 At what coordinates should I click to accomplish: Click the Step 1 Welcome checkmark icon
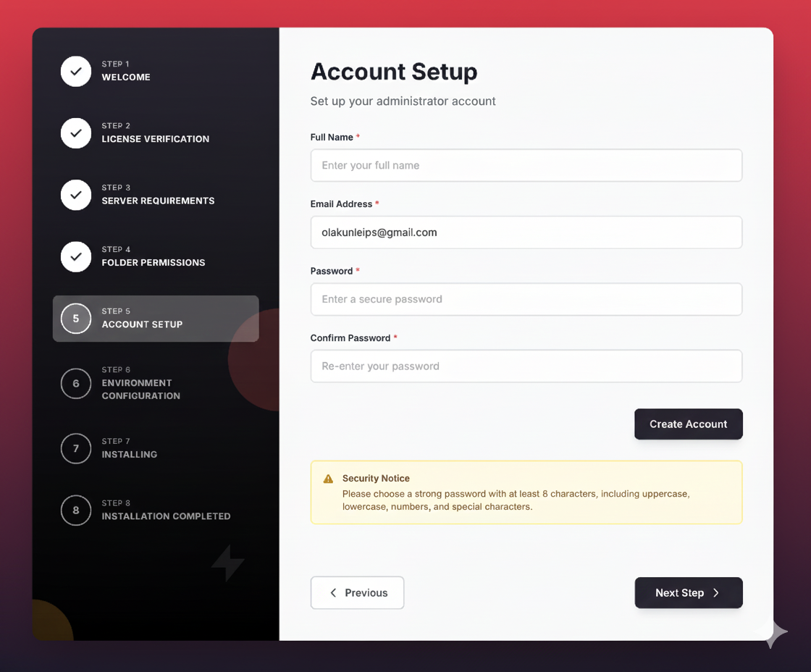[76, 72]
